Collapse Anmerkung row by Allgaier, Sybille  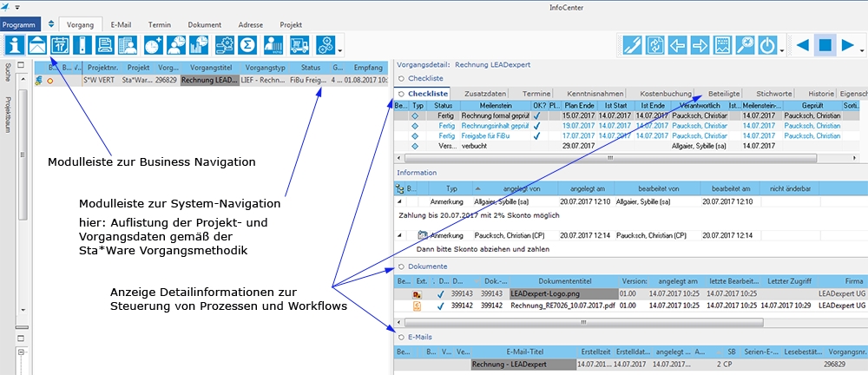click(x=399, y=201)
